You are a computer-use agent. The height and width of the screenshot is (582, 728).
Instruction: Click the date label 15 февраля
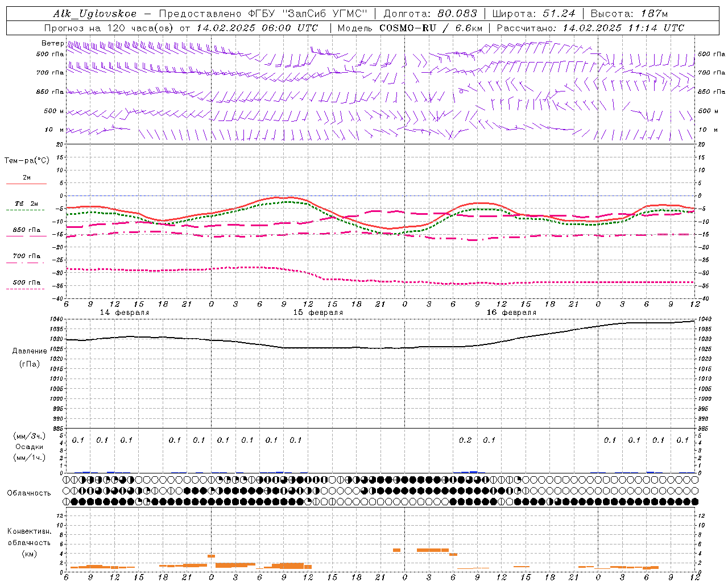[318, 313]
